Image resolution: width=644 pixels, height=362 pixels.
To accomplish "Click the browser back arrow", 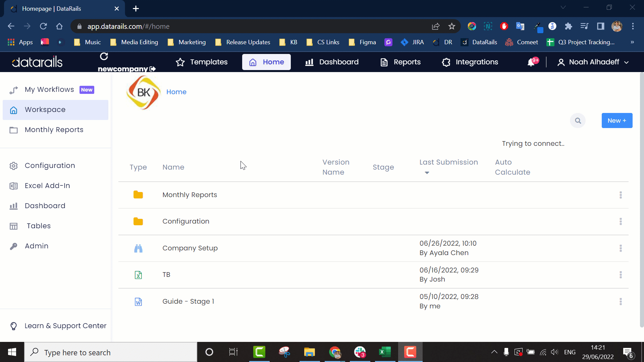I will point(11,26).
